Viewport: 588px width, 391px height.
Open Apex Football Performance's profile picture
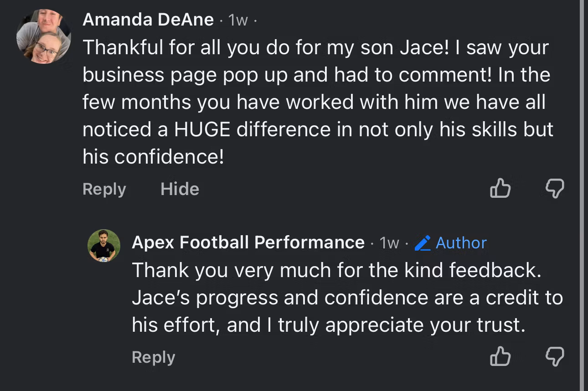104,246
